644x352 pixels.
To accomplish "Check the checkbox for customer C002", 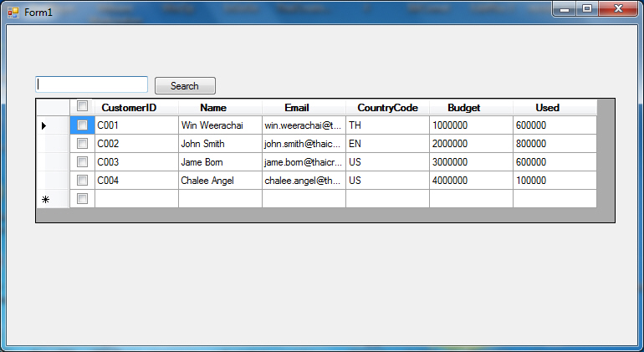I will [x=82, y=143].
